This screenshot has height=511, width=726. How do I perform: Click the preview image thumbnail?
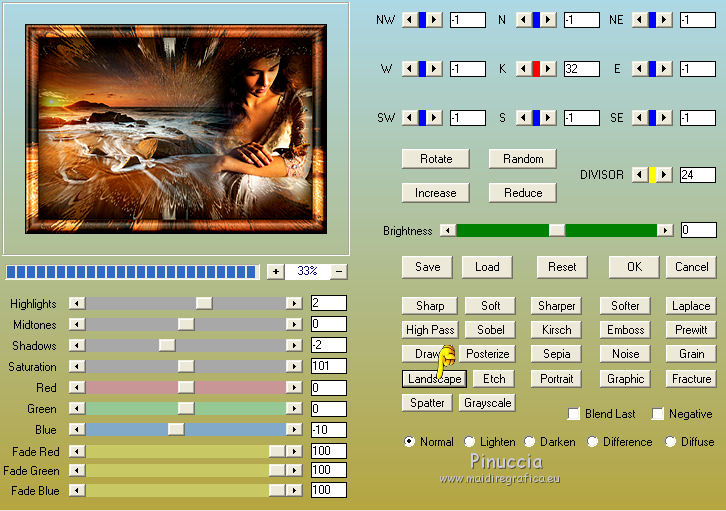176,129
